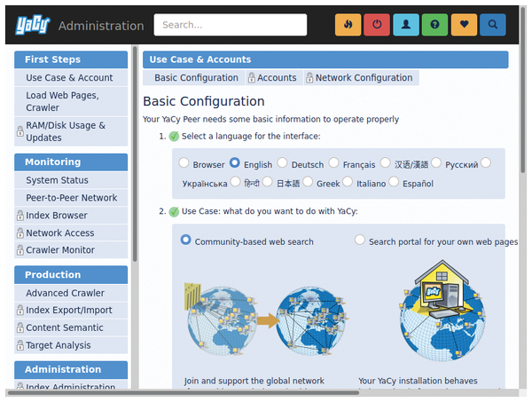Select the Deutsch language radio button
Screen dimensions: 532x402
[x=282, y=162]
